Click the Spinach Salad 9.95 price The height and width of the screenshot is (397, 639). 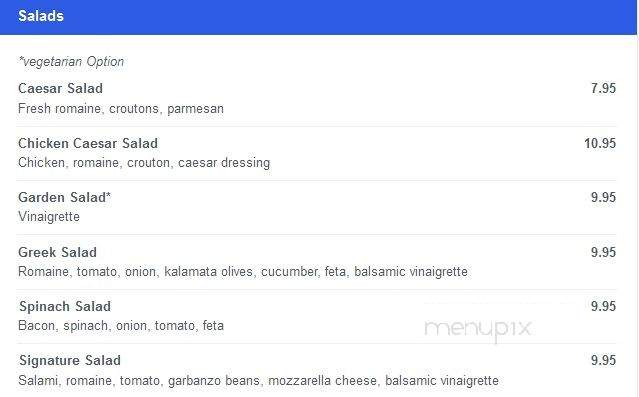(603, 307)
